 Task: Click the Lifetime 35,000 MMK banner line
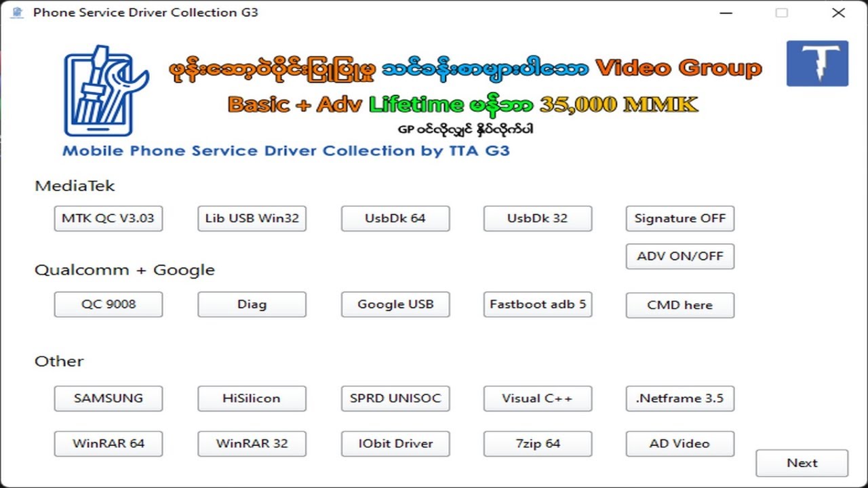coord(463,104)
